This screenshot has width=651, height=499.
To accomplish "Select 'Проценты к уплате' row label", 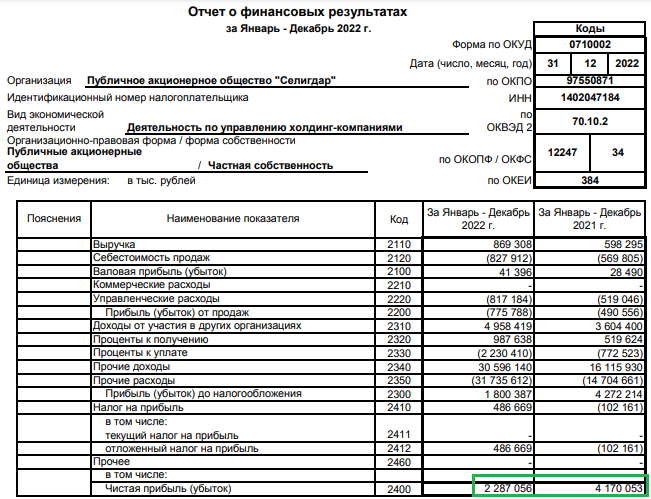I will [140, 353].
